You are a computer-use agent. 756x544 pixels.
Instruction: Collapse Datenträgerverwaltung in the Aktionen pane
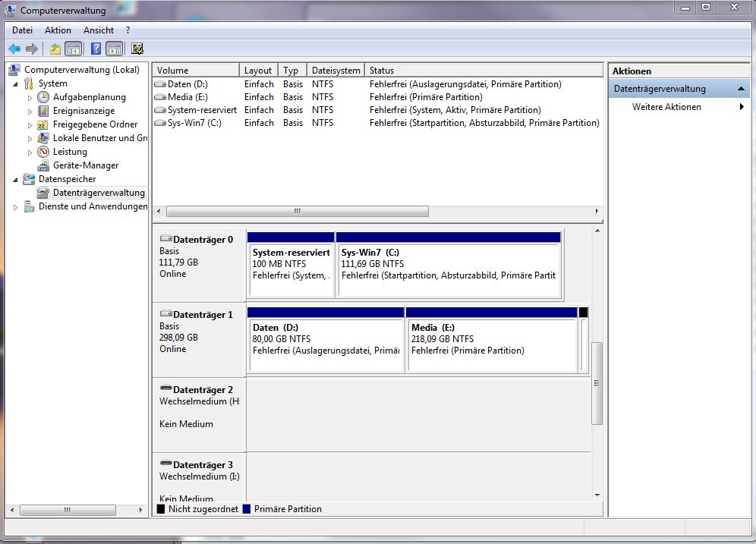point(742,87)
